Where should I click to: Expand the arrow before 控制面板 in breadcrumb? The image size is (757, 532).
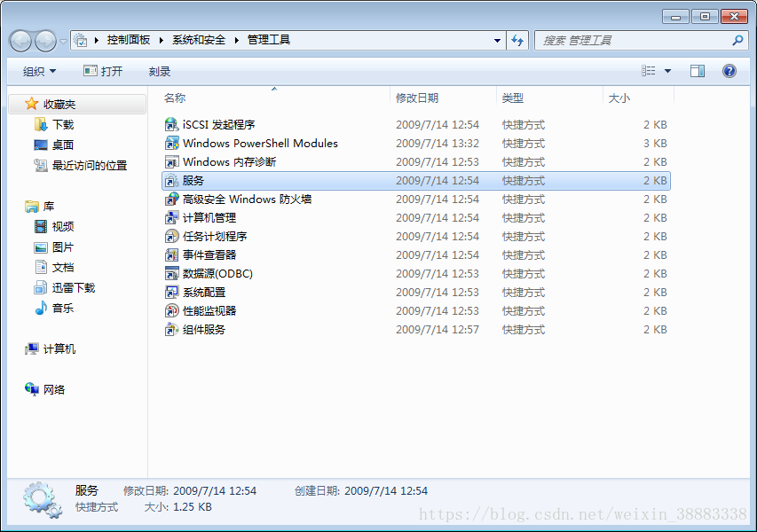[x=97, y=40]
